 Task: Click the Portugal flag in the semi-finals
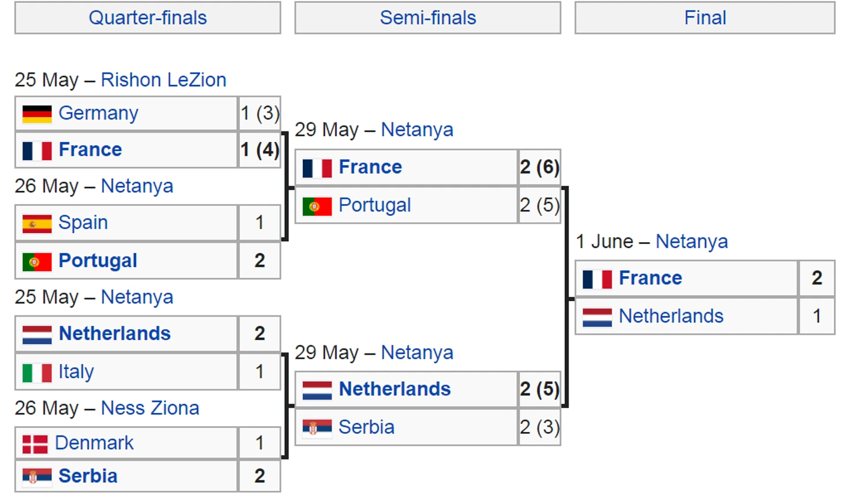(x=317, y=206)
